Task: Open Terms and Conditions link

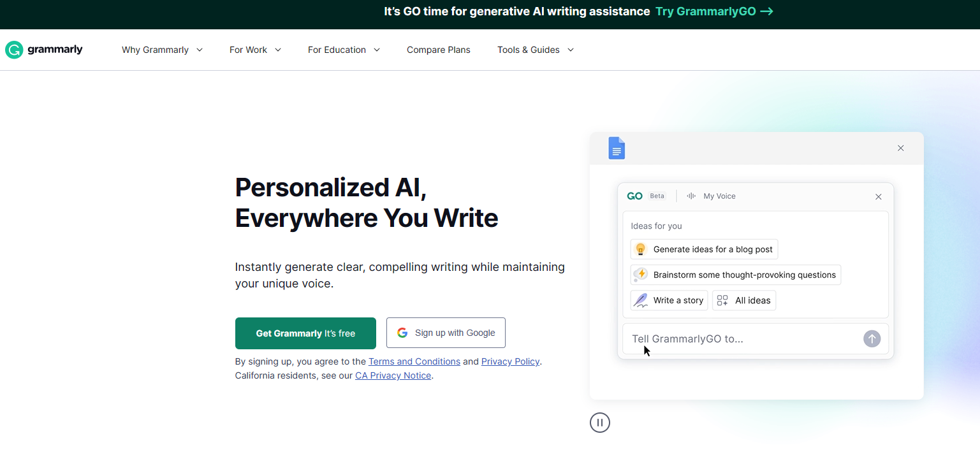Action: coord(414,361)
